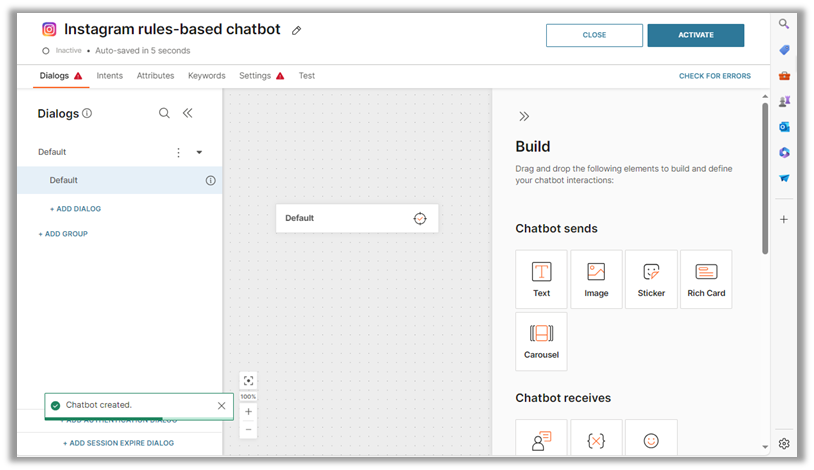
Task: Select the attribute braces element tile
Action: (596, 439)
